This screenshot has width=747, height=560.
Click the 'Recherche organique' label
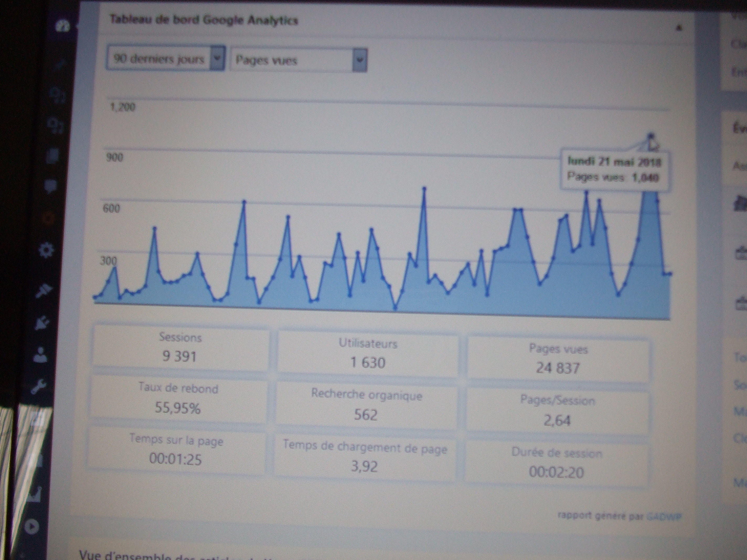point(366,395)
